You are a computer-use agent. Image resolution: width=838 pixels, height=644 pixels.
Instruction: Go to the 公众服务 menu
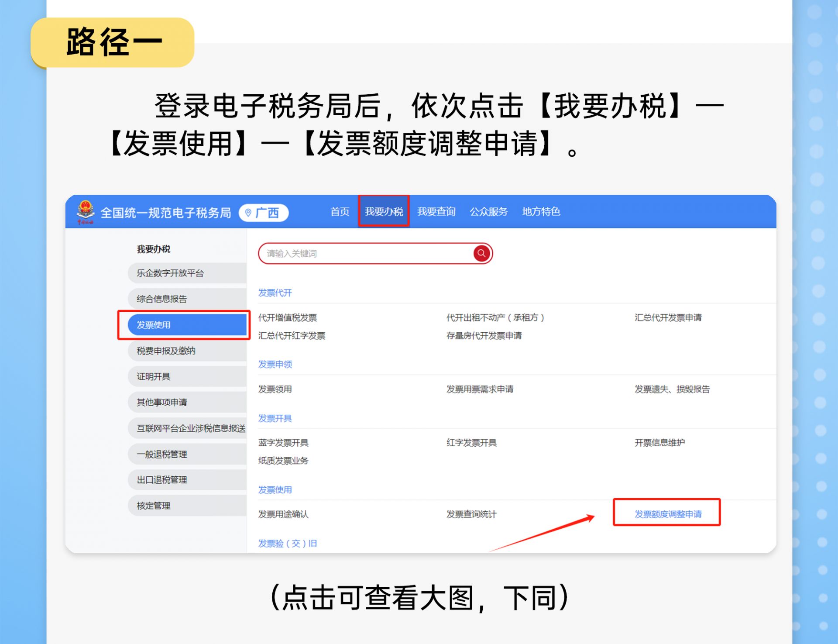click(488, 211)
